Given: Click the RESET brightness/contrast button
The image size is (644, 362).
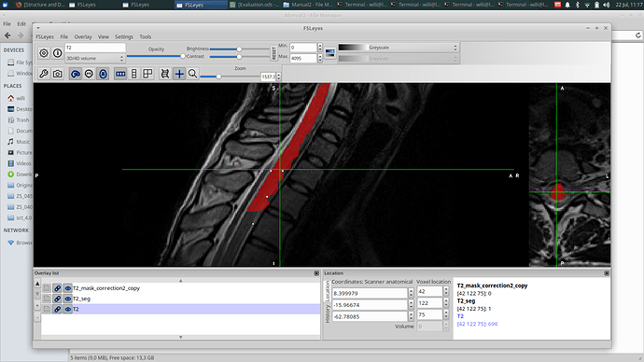Looking at the screenshot, I should pyautogui.click(x=274, y=53).
